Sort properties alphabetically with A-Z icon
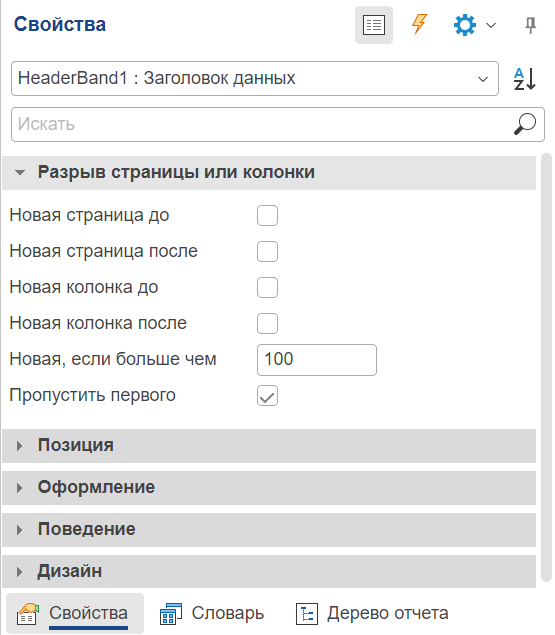Image resolution: width=555 pixels, height=635 pixels. coord(525,79)
